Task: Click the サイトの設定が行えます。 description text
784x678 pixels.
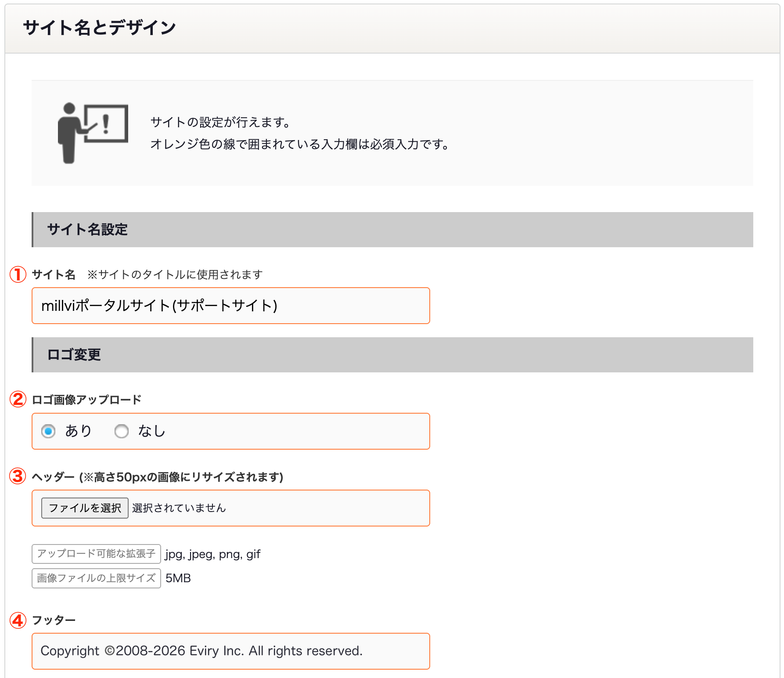Action: (220, 122)
